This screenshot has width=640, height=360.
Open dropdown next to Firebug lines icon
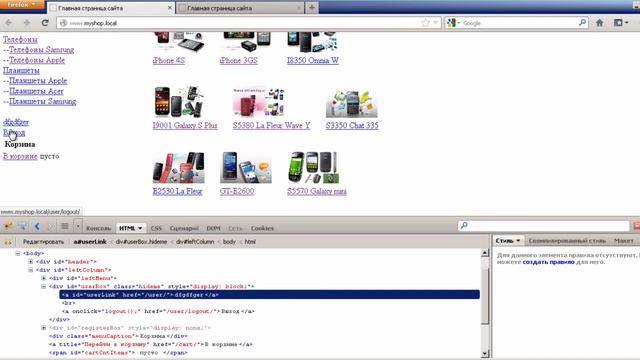tap(78, 226)
